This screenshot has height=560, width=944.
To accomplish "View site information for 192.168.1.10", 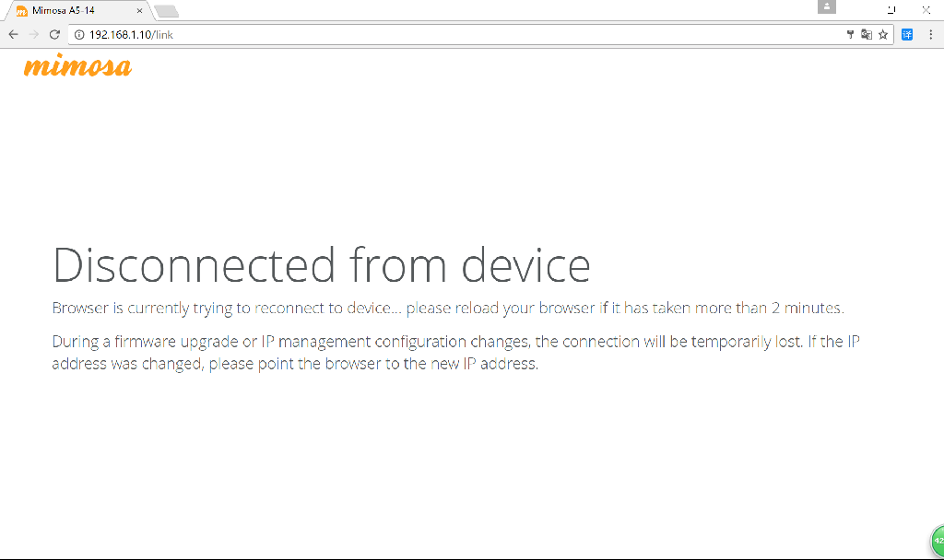I will [x=79, y=35].
